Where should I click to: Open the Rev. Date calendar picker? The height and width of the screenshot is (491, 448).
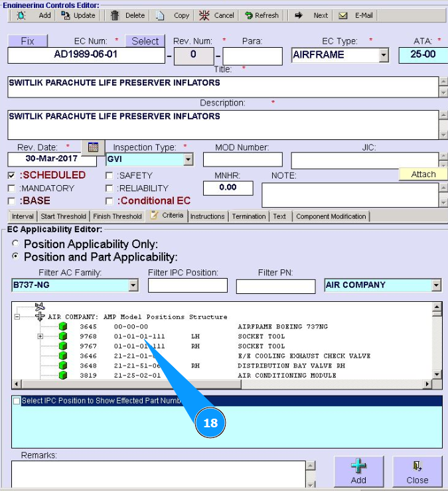(93, 147)
